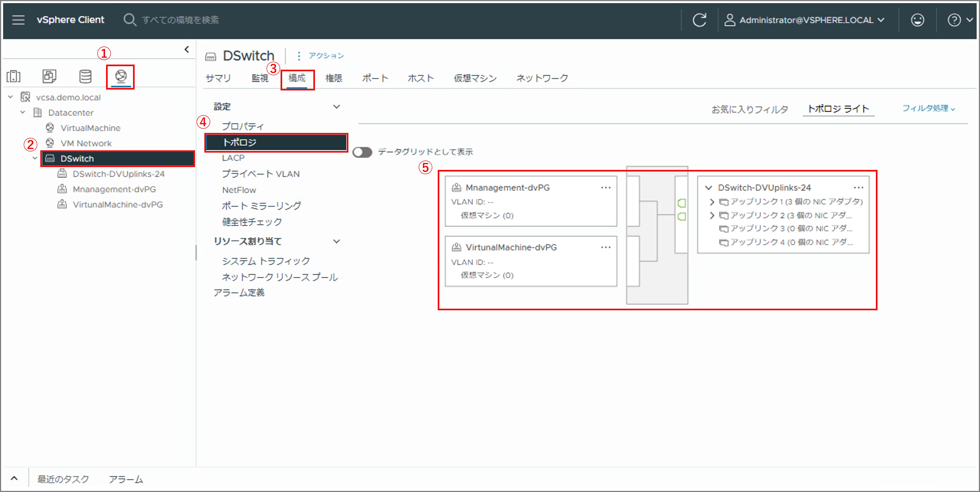Screen dimensions: 980x492
Task: Switch to VMs and Templates inventory view
Action: (x=49, y=76)
